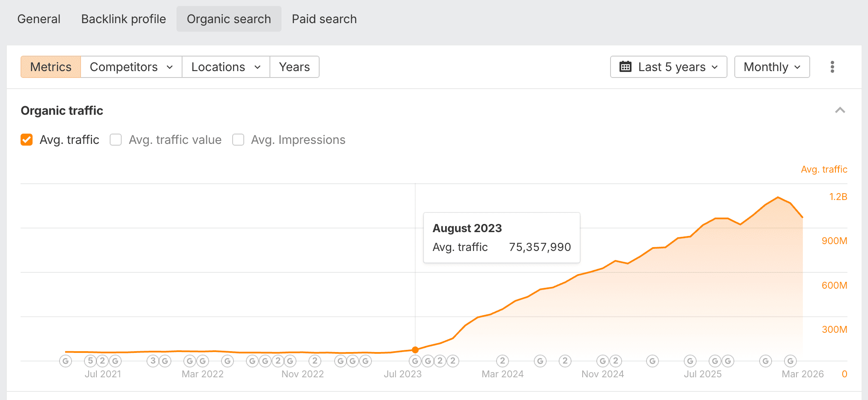Viewport: 868px width, 400px height.
Task: Click the "3" update marker on the timeline
Action: pos(153,361)
